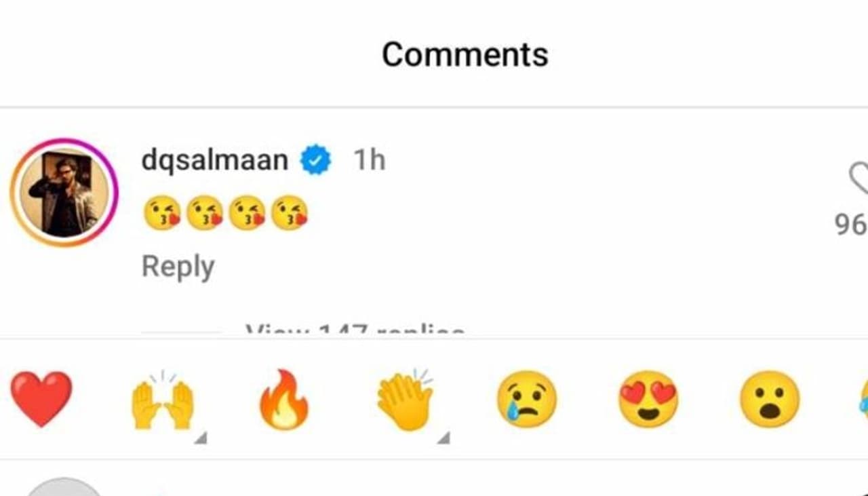Insert the surprised open-mouth face emoji
Image resolution: width=868 pixels, height=496 pixels.
769,400
